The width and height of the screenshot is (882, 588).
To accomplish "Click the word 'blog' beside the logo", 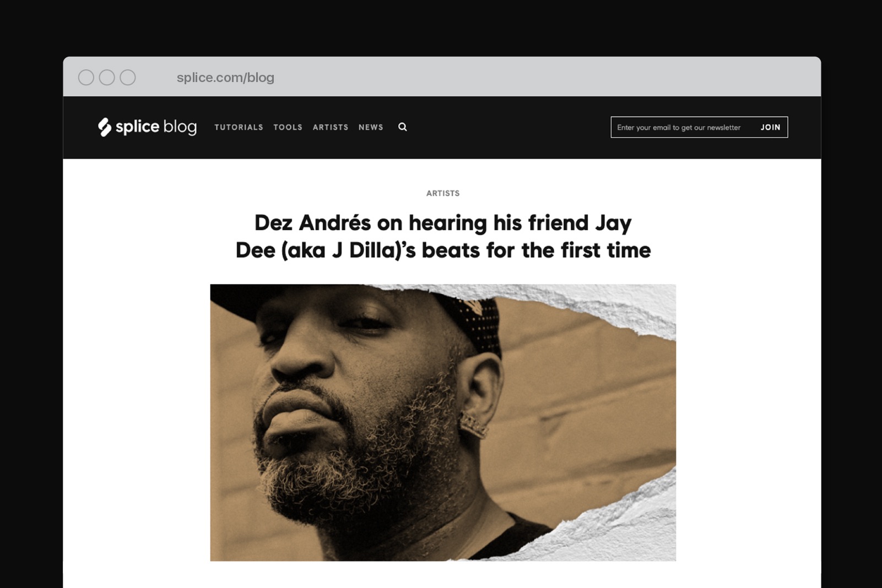I will (x=180, y=127).
